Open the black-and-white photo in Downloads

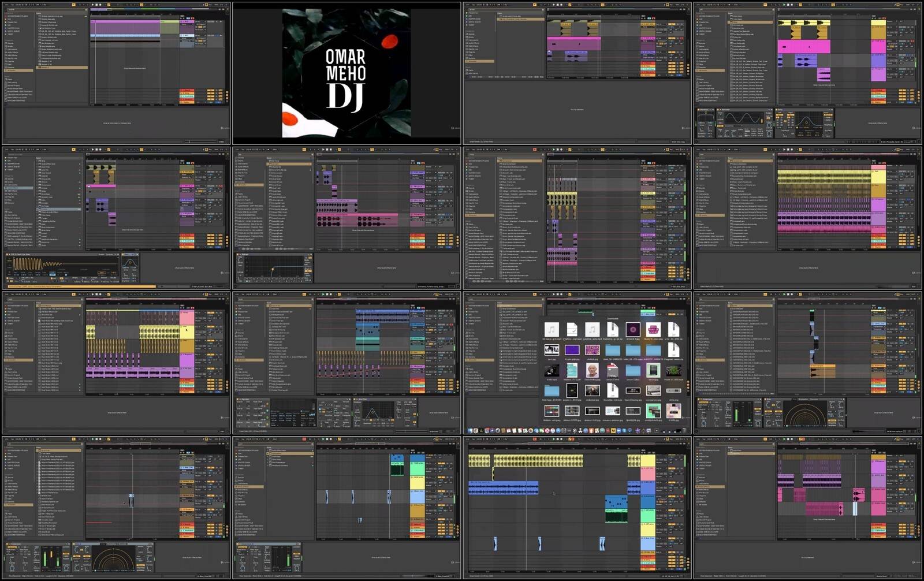pos(552,350)
